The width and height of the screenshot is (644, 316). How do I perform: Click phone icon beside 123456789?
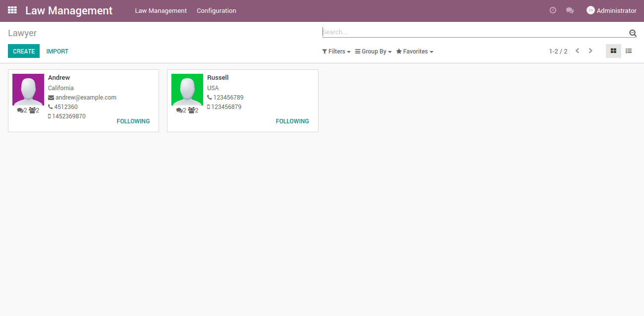pos(210,98)
